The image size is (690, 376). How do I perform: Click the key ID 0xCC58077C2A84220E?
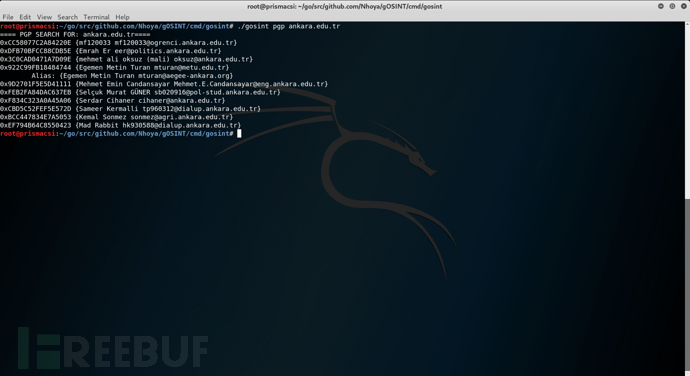[x=35, y=43]
